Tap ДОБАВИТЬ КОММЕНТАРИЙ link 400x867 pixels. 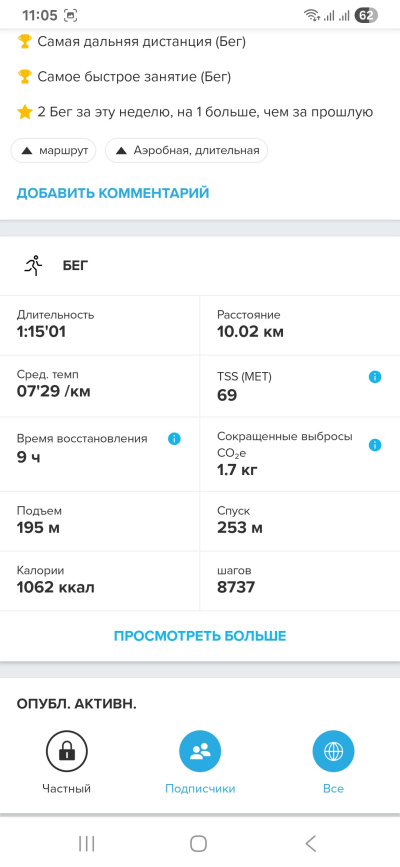point(113,193)
